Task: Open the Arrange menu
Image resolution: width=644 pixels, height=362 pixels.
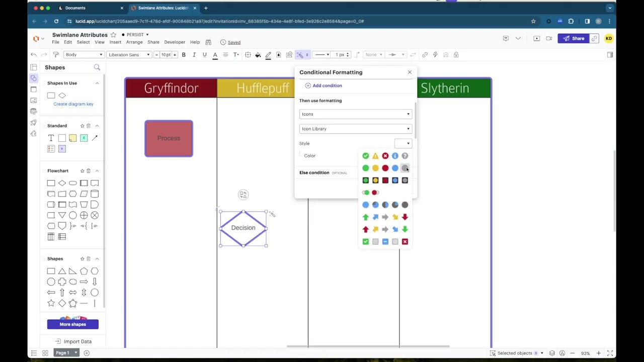Action: pyautogui.click(x=134, y=42)
